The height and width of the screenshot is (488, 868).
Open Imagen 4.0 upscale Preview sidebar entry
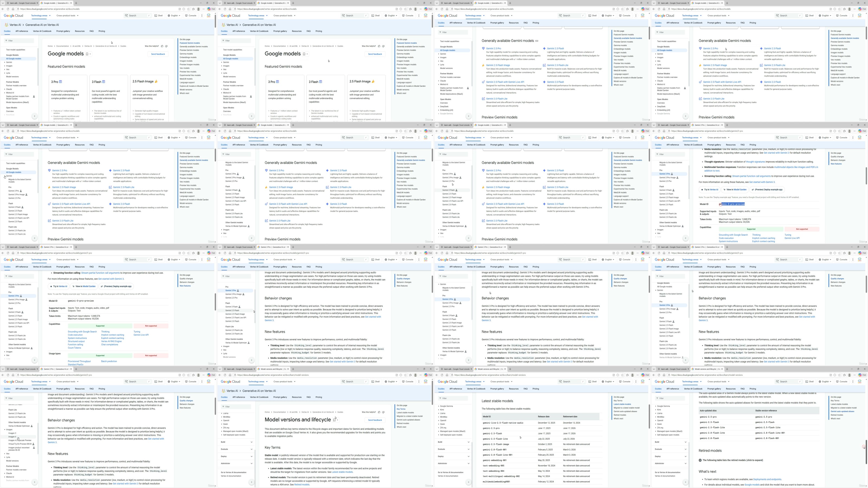click(20, 440)
